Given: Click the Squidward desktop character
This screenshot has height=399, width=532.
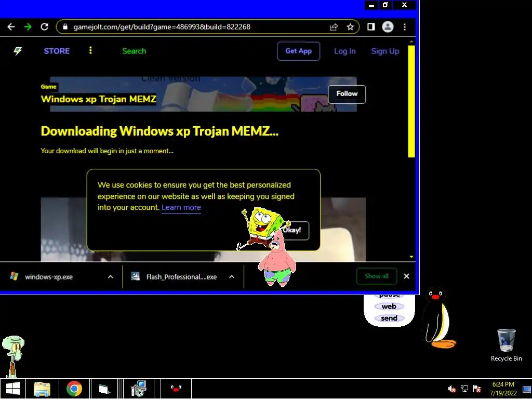Looking at the screenshot, I should 14,356.
